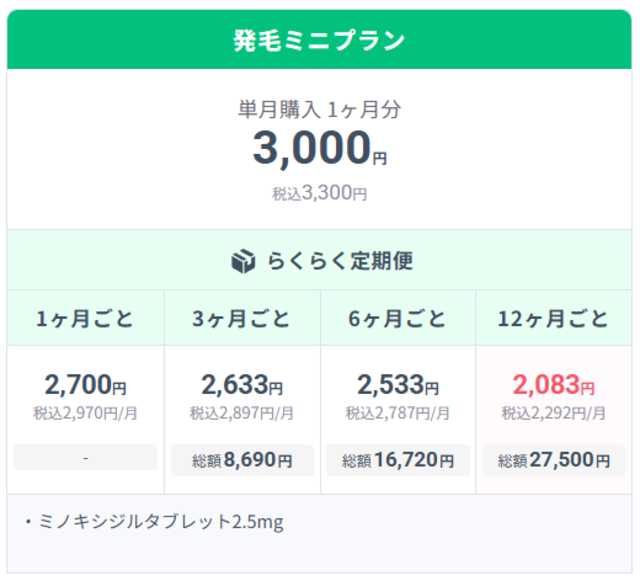The width and height of the screenshot is (640, 581).
Task: Click the 2,633円 price for 3 months
Action: tap(242, 384)
